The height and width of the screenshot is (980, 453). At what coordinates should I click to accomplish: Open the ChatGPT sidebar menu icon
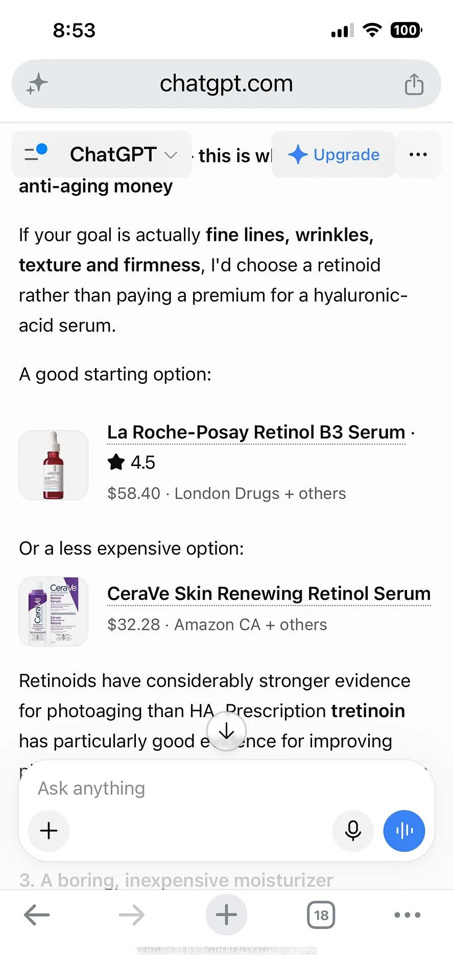[x=36, y=152]
